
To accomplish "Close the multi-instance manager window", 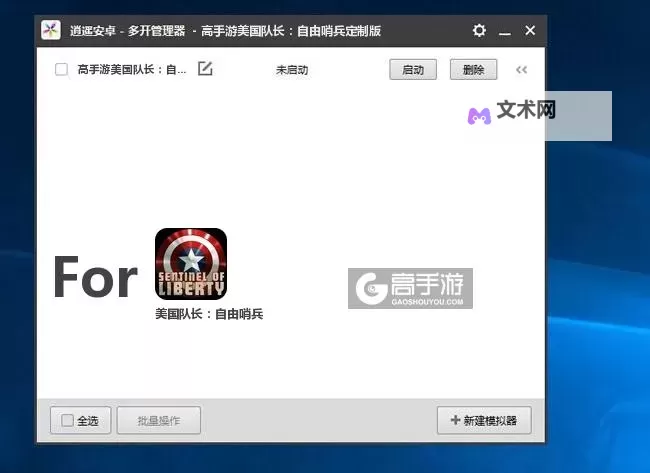I will (530, 30).
